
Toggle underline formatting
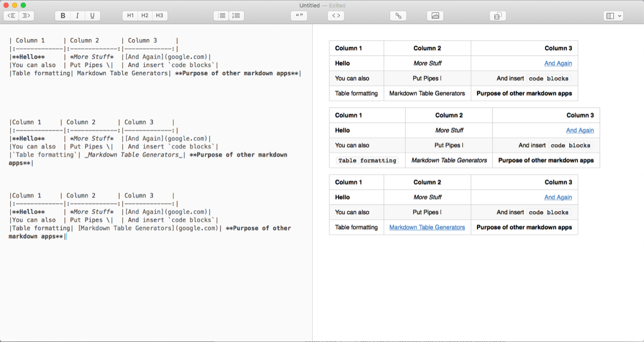[x=92, y=16]
